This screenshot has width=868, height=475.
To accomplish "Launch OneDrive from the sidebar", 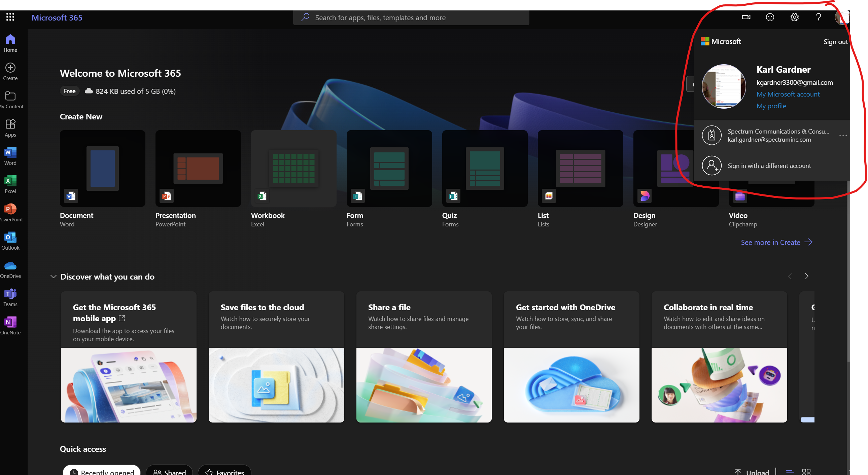I will 10,270.
